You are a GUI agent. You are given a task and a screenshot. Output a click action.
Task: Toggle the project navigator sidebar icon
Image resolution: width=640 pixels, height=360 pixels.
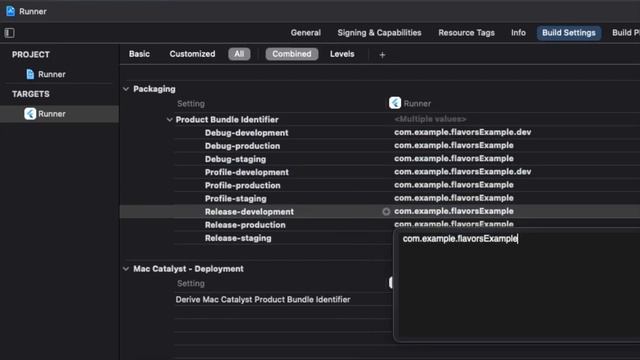coord(10,33)
